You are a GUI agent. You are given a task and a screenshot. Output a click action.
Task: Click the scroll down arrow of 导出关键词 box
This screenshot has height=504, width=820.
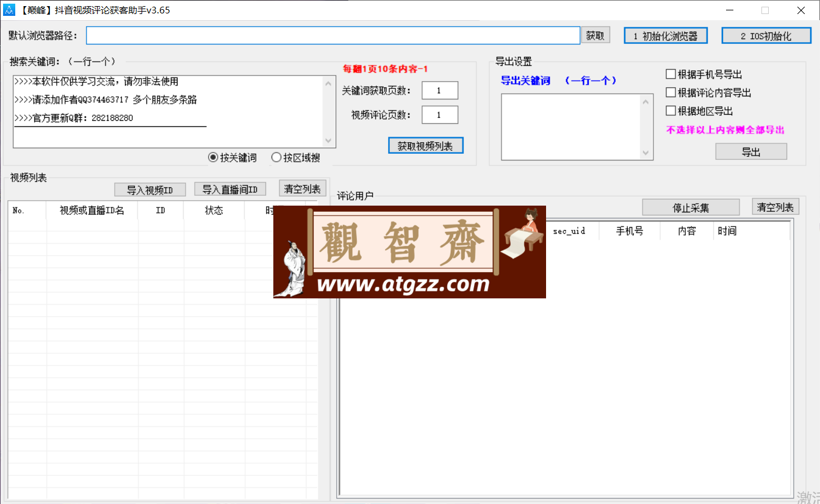[647, 153]
